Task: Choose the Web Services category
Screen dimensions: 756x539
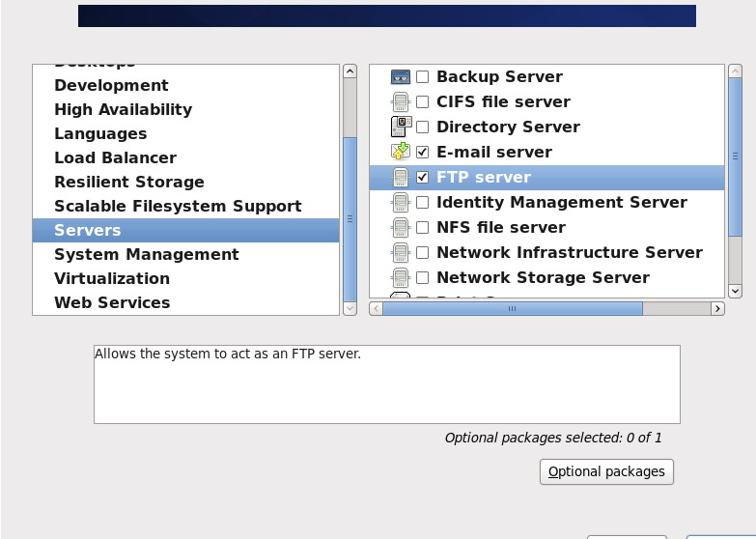Action: pyautogui.click(x=185, y=302)
